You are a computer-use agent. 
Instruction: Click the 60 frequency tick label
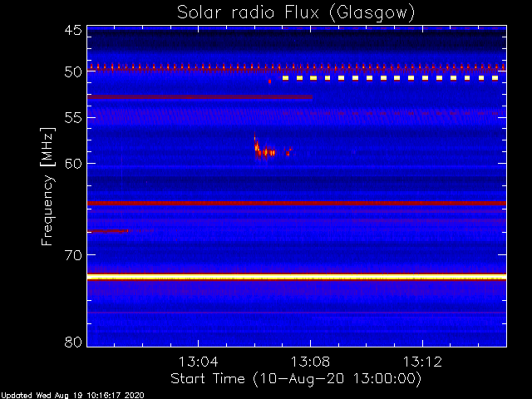[73, 164]
